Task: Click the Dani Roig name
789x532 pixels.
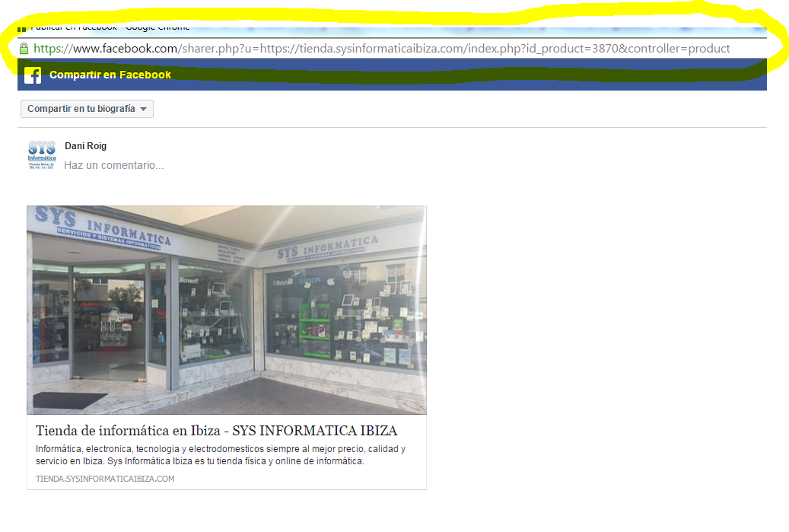Action: [85, 146]
